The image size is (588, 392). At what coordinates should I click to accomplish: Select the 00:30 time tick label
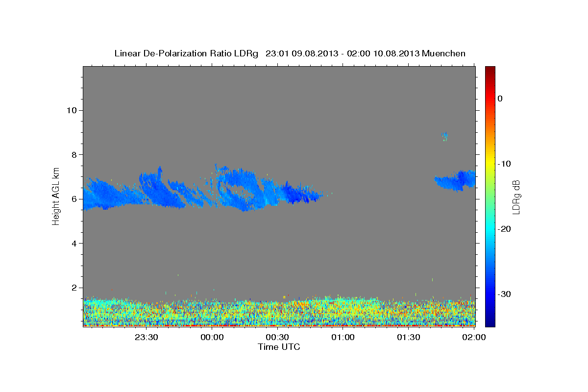click(277, 337)
